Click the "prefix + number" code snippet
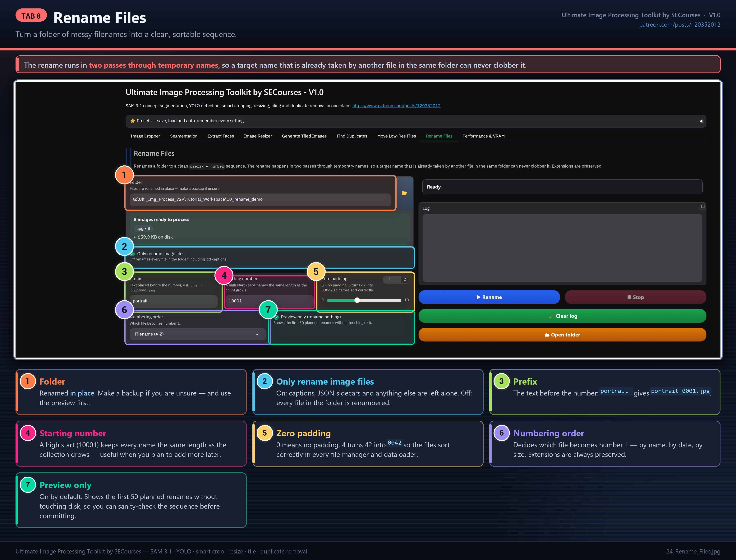 tap(207, 166)
